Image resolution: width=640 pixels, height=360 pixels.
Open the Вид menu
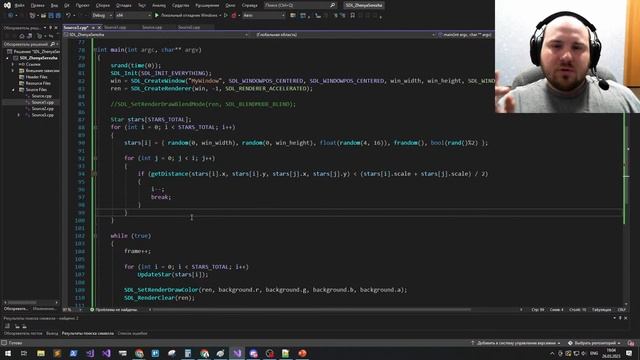click(54, 6)
